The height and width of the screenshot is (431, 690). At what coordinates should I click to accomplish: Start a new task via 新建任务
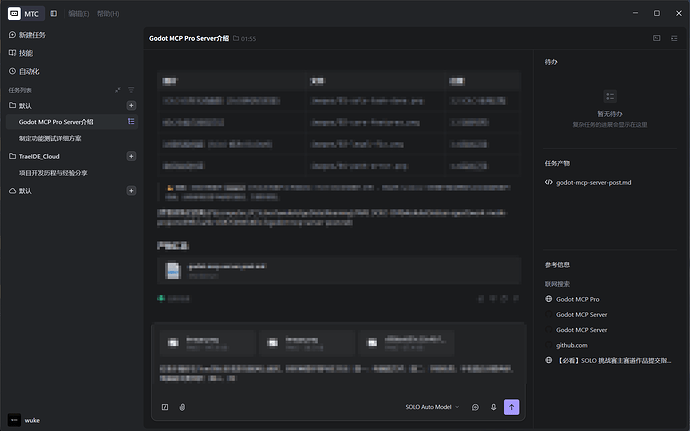(x=27, y=35)
